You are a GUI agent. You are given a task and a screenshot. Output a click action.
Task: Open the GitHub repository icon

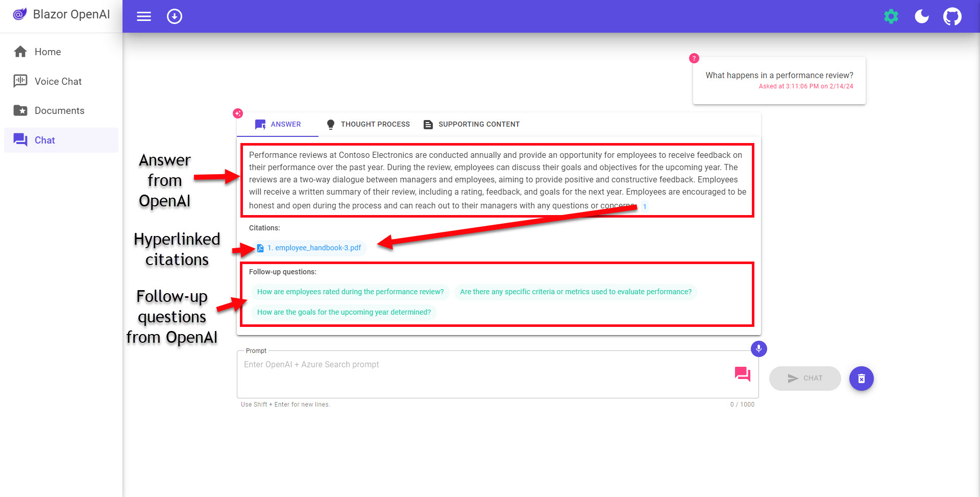tap(952, 16)
